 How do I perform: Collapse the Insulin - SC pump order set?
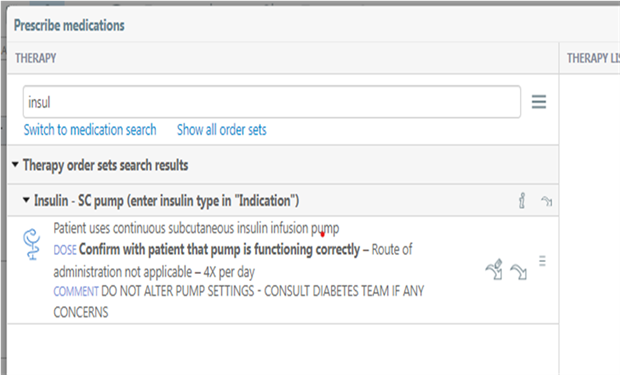click(26, 200)
